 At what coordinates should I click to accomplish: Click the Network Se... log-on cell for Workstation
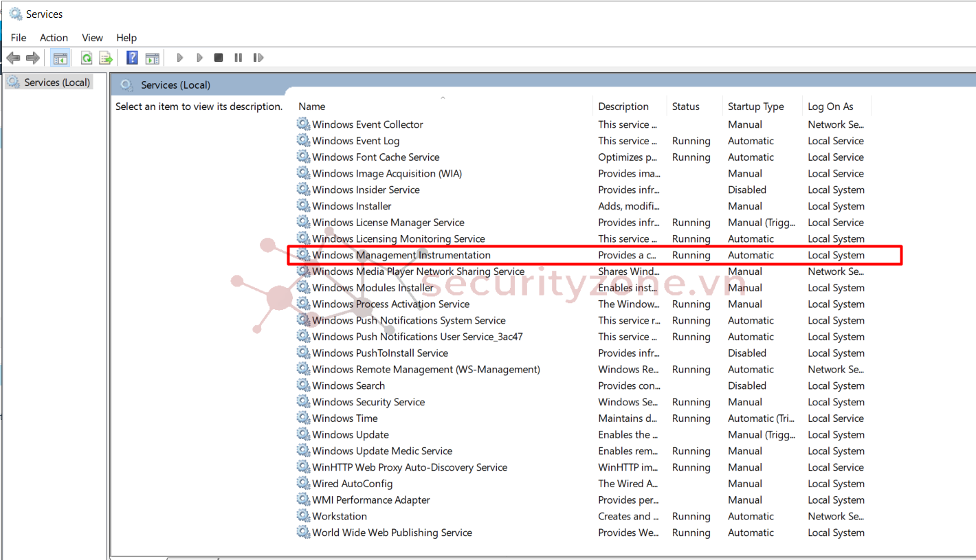(x=836, y=516)
